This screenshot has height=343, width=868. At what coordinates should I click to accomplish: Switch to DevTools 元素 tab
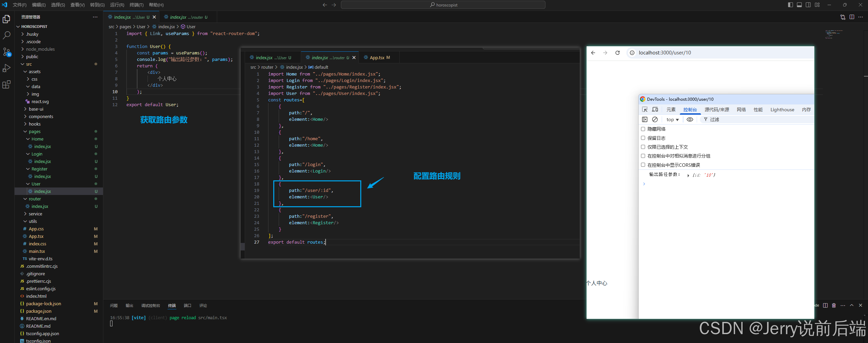point(671,110)
